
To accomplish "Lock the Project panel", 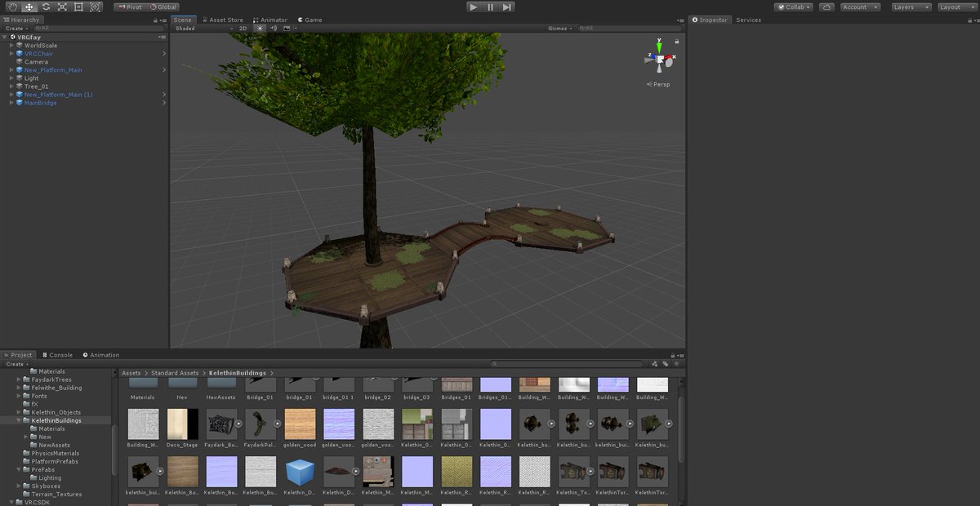I will [x=673, y=355].
